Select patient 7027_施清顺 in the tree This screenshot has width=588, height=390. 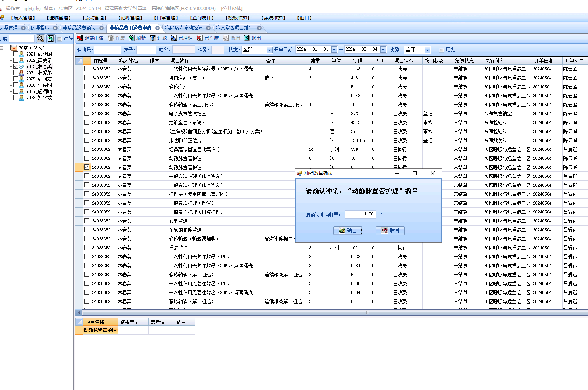39,91
